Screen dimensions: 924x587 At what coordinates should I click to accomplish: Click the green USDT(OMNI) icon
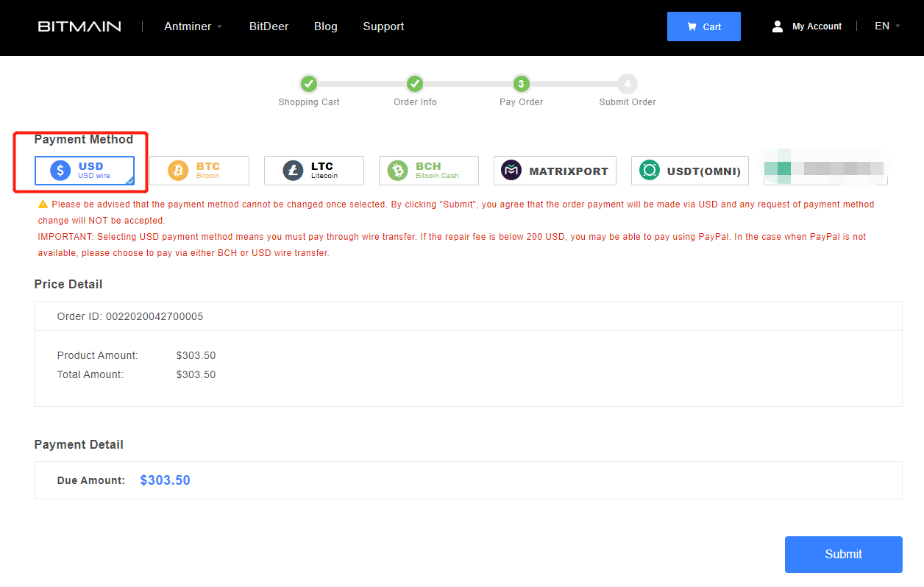(x=650, y=171)
